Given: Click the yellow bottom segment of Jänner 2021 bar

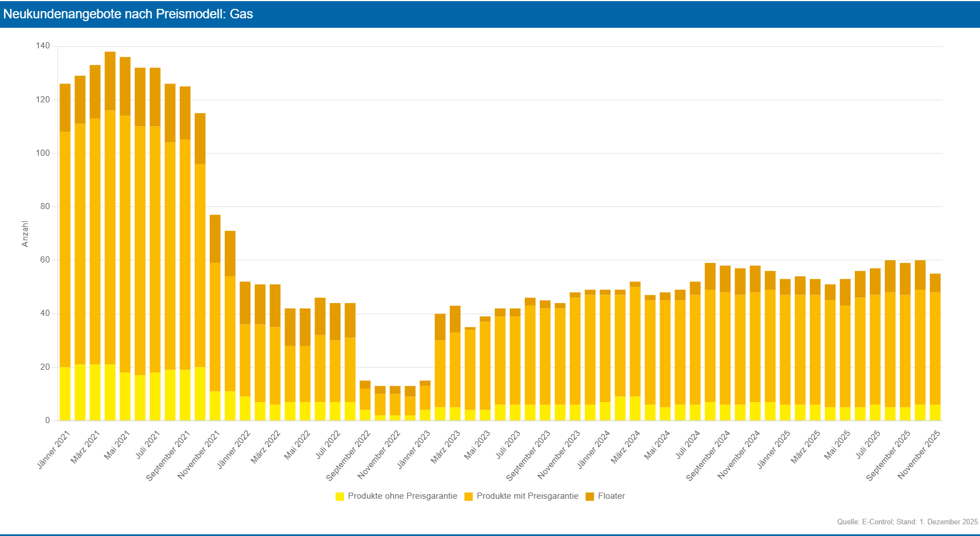Looking at the screenshot, I should 65,394.
